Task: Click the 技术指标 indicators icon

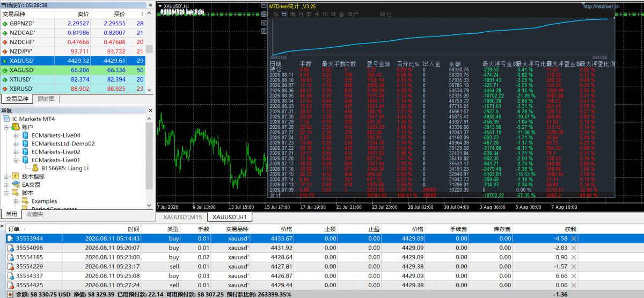Action: pyautogui.click(x=16, y=176)
